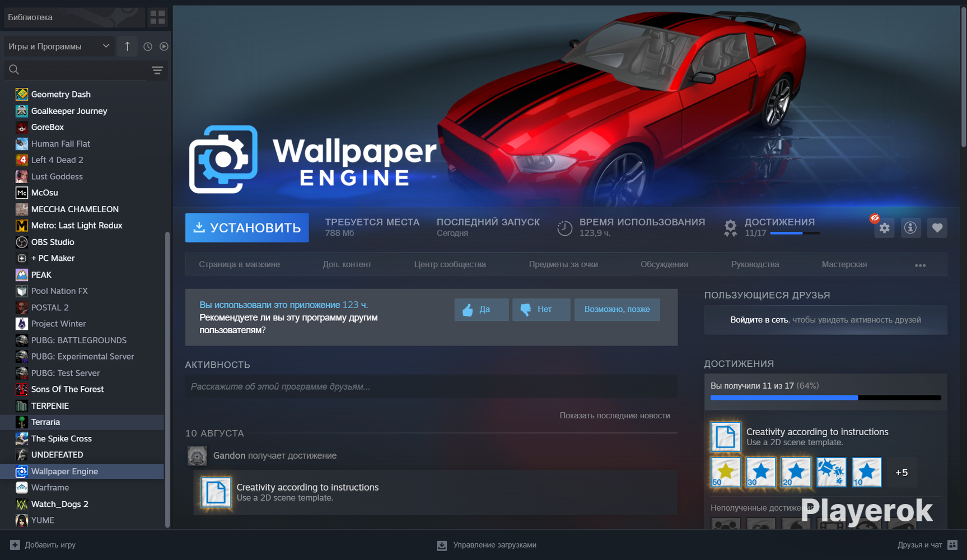Open Руководства tab
The width and height of the screenshot is (967, 560).
755,264
